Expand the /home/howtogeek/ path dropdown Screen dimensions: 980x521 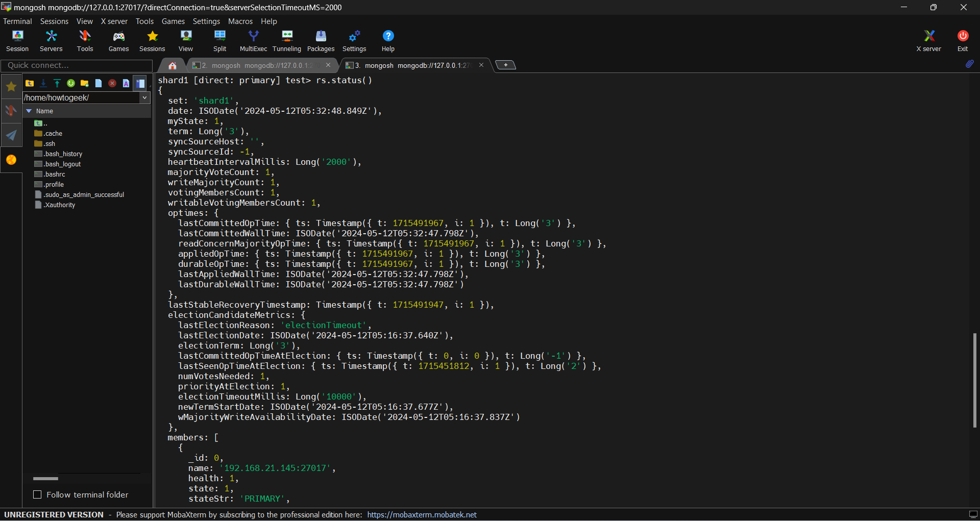pyautogui.click(x=144, y=97)
